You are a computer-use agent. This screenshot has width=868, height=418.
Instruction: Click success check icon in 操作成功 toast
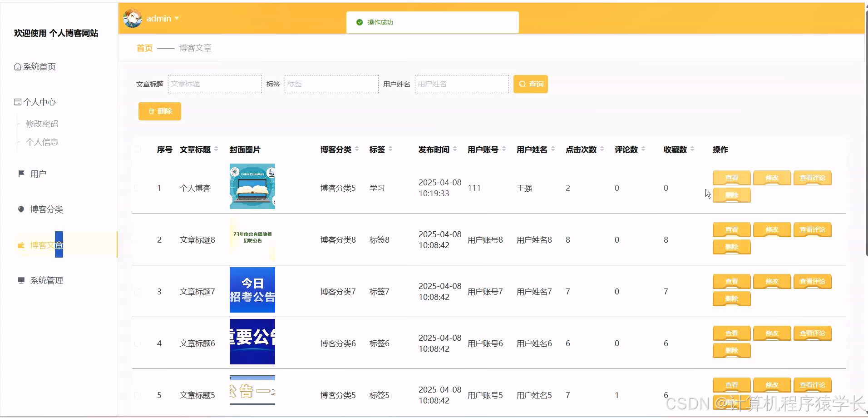click(360, 22)
